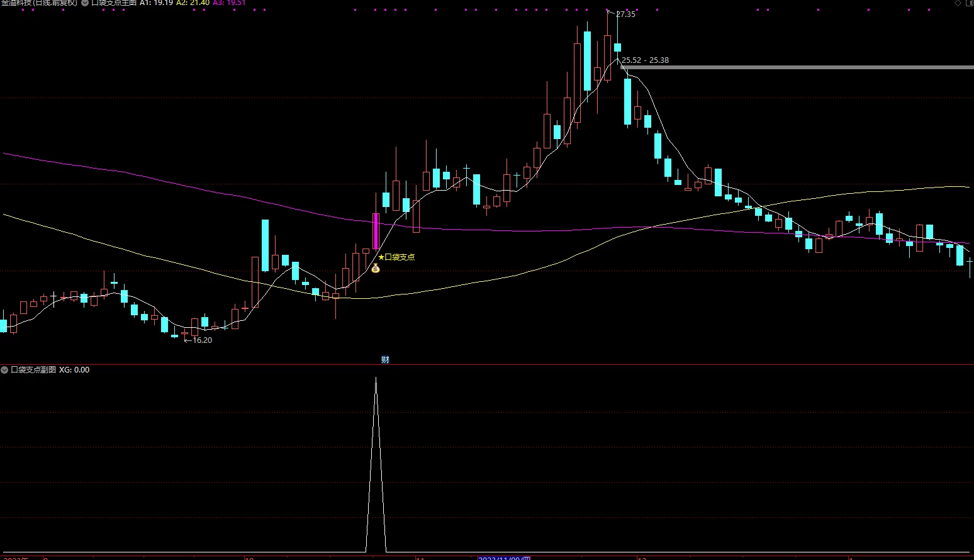
Task: Open the 财 finance marker on the chart
Action: click(385, 359)
